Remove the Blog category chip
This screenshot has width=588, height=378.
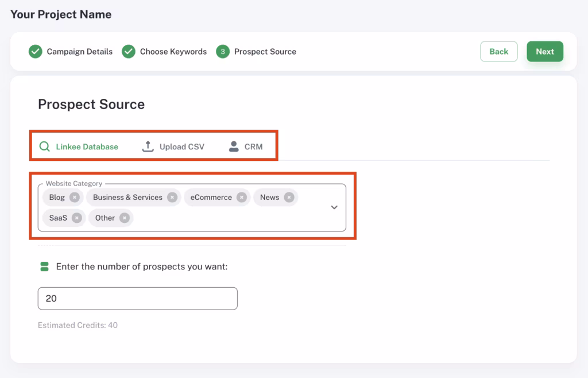pos(75,197)
